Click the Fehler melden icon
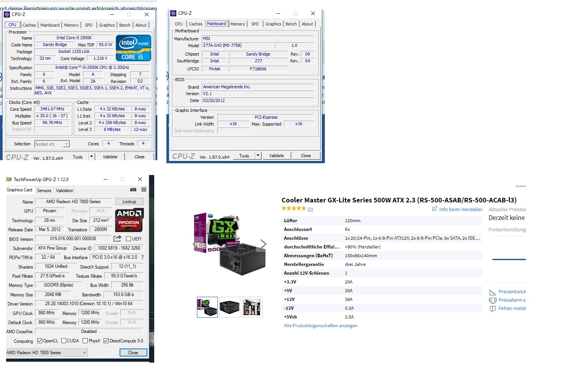The height and width of the screenshot is (366, 588). pos(492,309)
